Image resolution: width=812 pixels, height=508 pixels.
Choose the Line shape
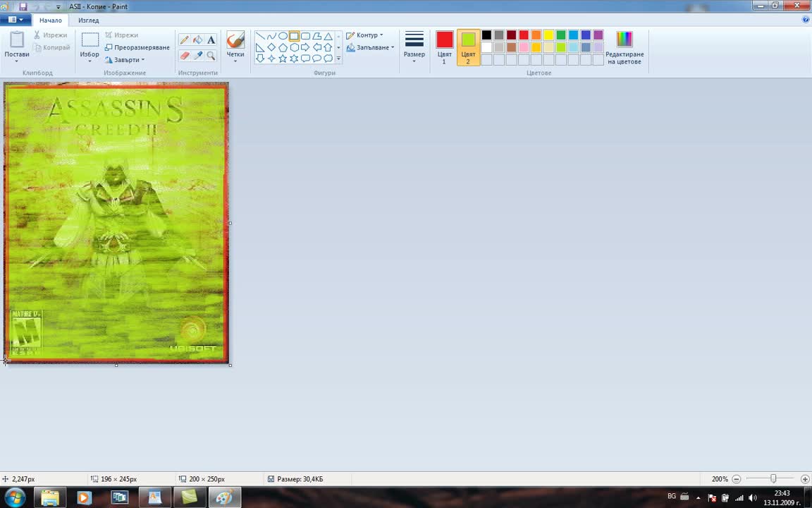[260, 36]
